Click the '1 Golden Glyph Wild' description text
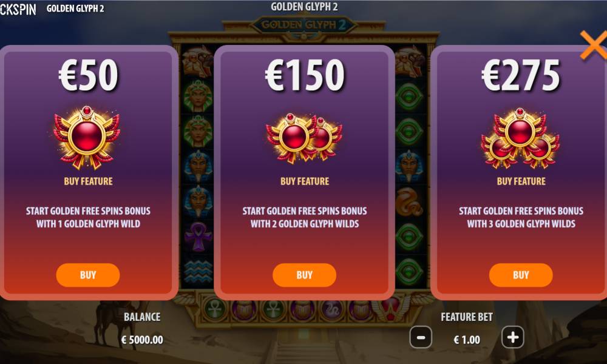This screenshot has height=364, width=607. [x=99, y=224]
